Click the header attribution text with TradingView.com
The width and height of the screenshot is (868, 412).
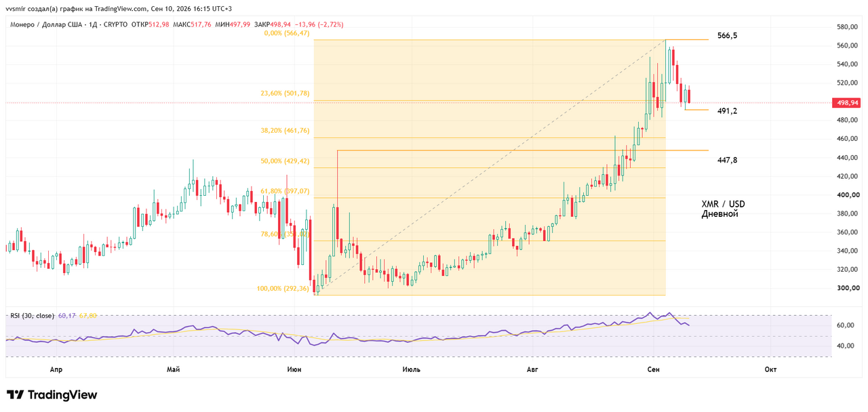(x=119, y=9)
